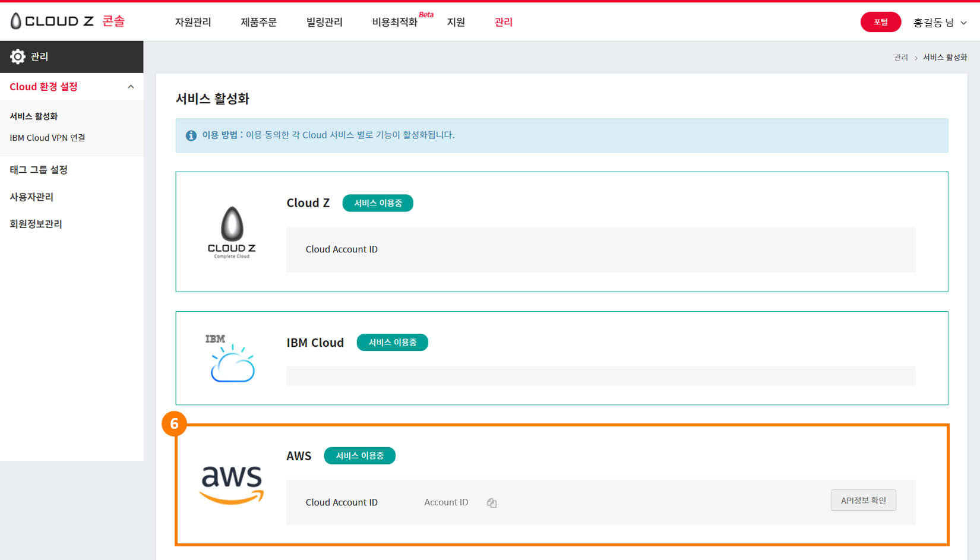The height and width of the screenshot is (560, 980).
Task: Select the 관리 top menu
Action: point(503,22)
